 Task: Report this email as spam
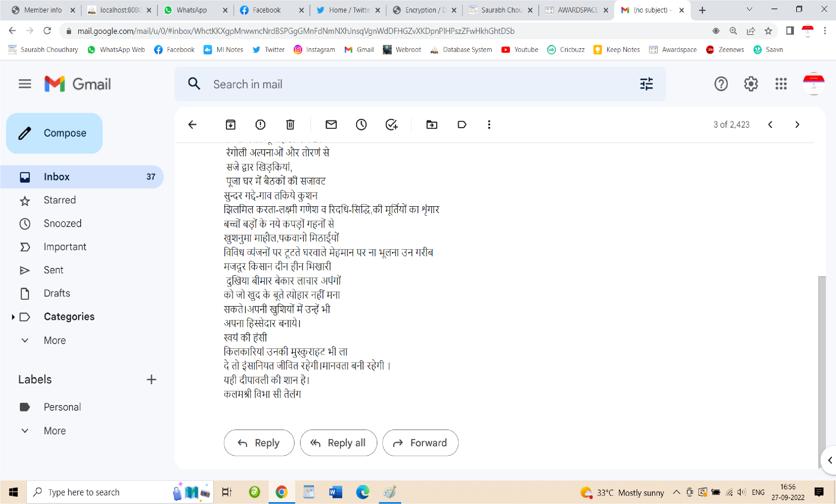(260, 125)
